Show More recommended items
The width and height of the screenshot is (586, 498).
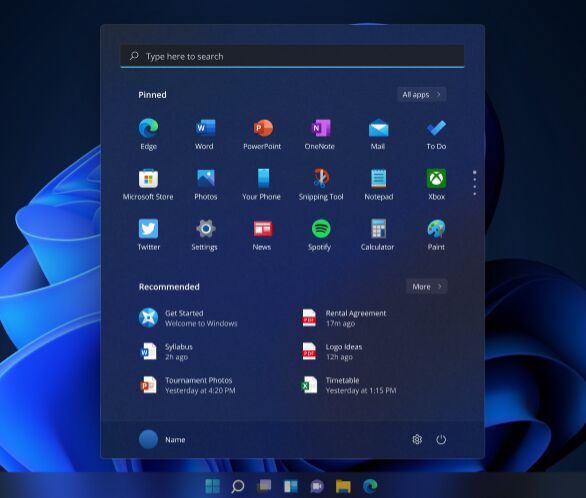pos(426,287)
